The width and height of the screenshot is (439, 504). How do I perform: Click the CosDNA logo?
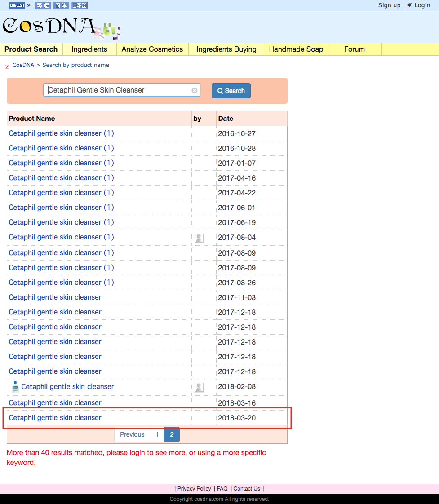(62, 28)
